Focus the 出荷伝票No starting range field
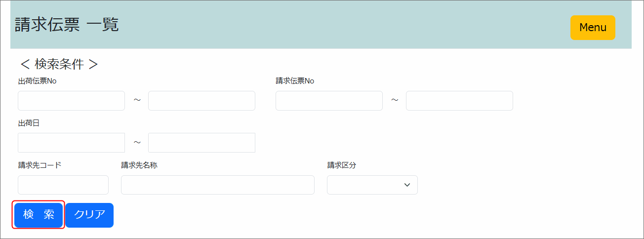644x239 pixels. coord(72,101)
